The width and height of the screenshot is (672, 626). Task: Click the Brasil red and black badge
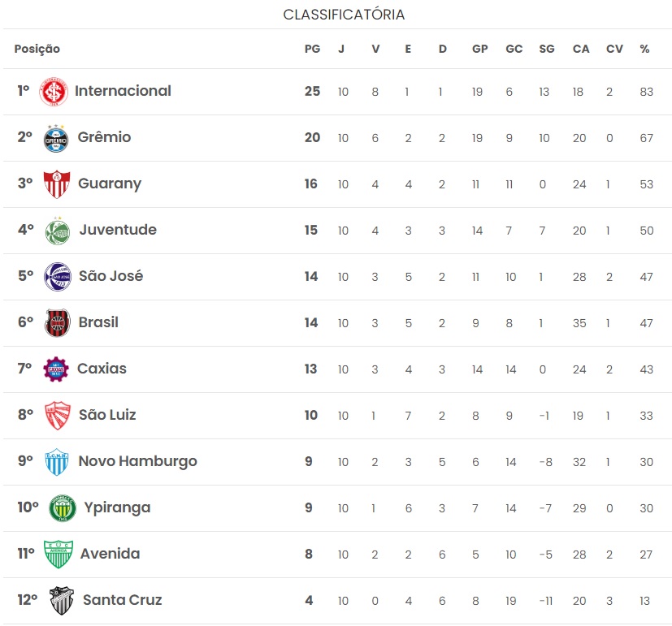pos(58,323)
